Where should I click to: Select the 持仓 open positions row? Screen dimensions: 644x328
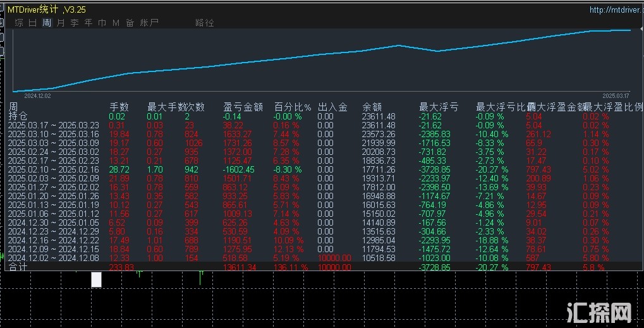(18, 116)
